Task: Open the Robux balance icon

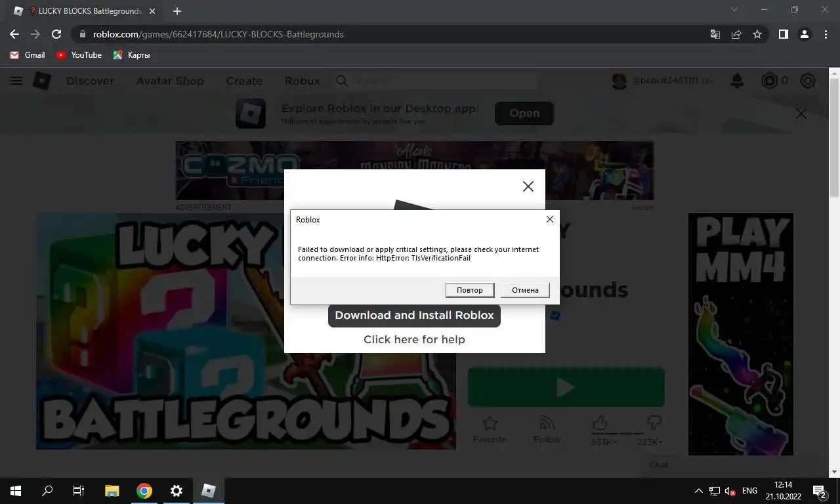Action: [769, 81]
